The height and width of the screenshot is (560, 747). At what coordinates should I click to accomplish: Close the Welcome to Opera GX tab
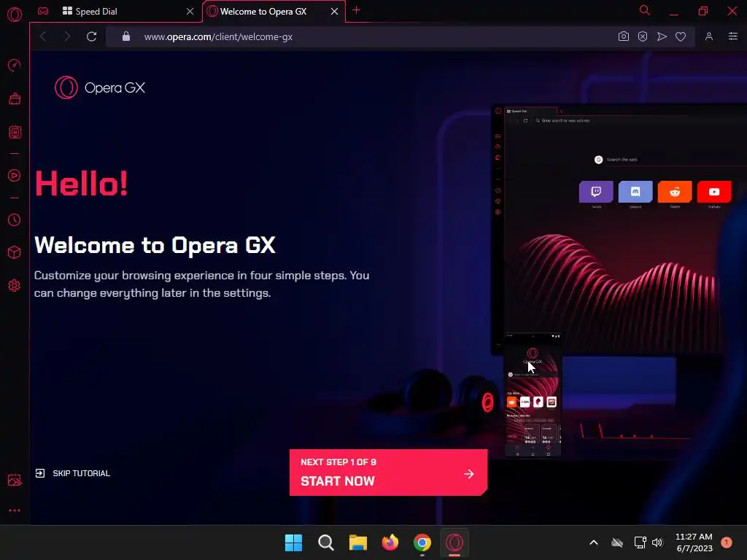tap(334, 12)
